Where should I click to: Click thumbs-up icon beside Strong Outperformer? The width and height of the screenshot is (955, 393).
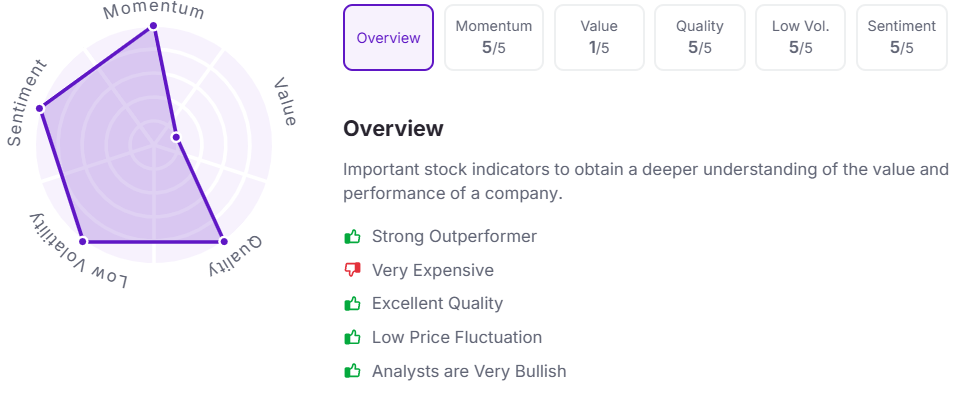(352, 236)
